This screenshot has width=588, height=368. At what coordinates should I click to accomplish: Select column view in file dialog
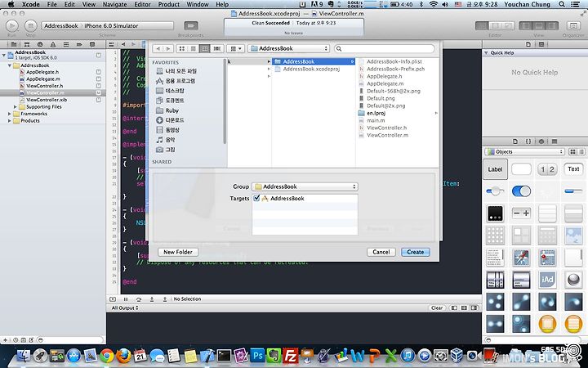pos(204,49)
